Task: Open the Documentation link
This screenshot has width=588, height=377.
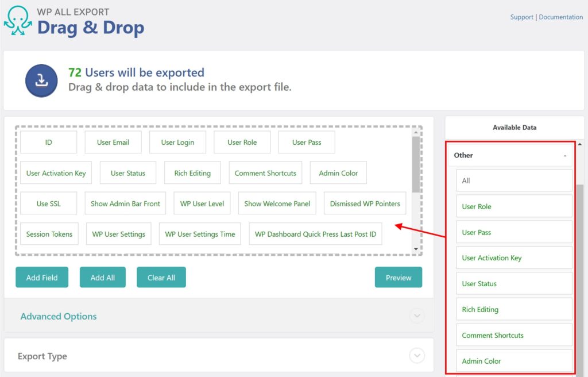Action: coord(560,17)
